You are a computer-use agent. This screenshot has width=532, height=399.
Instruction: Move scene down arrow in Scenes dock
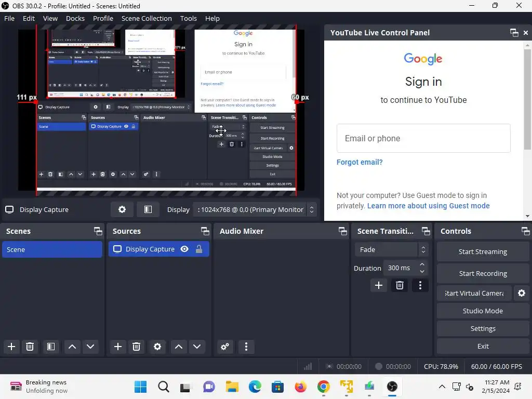pyautogui.click(x=90, y=347)
